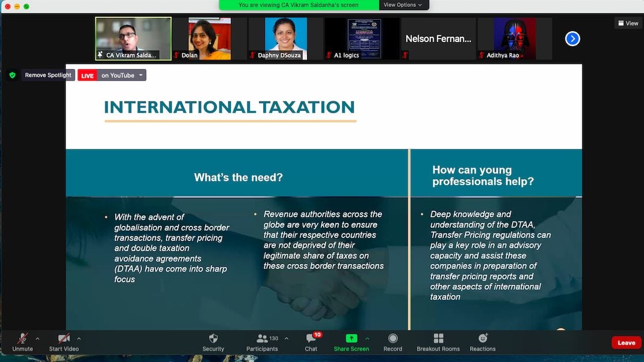Open the Participants panel

click(263, 339)
